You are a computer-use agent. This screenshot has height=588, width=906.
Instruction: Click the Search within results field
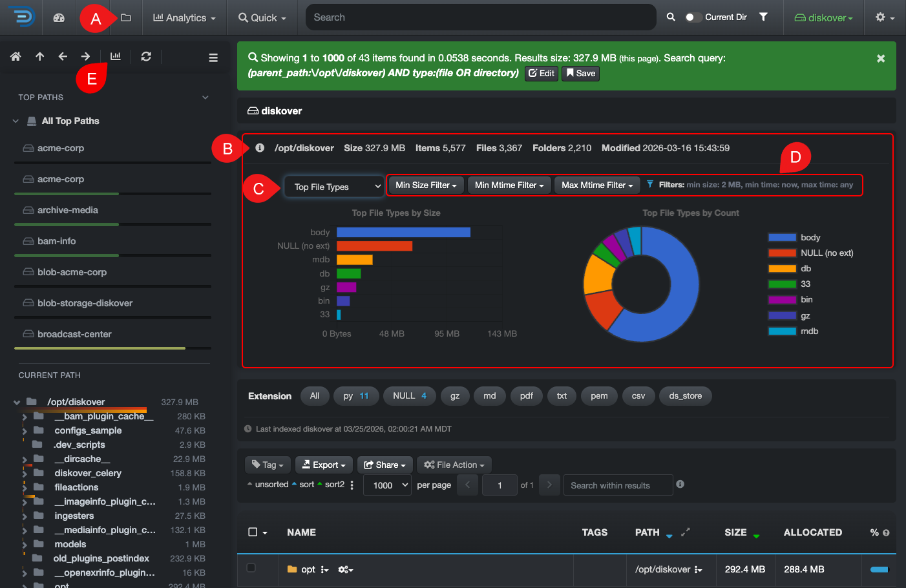[x=618, y=485]
